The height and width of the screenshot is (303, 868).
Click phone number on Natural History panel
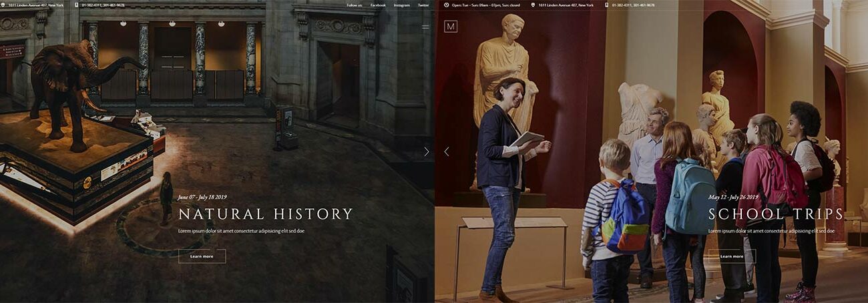103,5
